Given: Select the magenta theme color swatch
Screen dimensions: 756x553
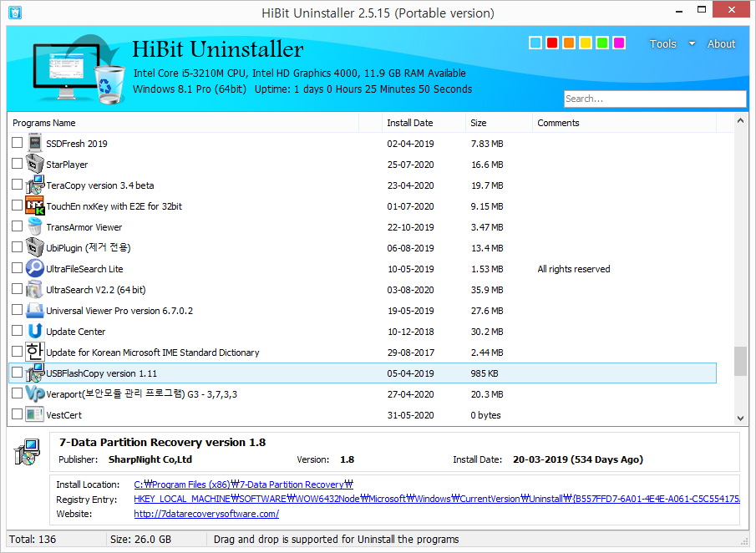Looking at the screenshot, I should tap(619, 43).
